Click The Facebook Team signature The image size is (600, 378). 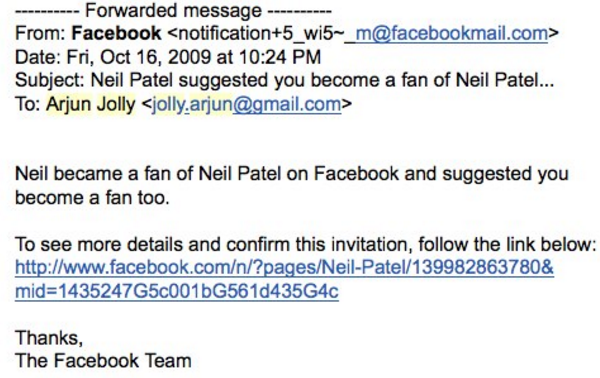click(x=103, y=361)
